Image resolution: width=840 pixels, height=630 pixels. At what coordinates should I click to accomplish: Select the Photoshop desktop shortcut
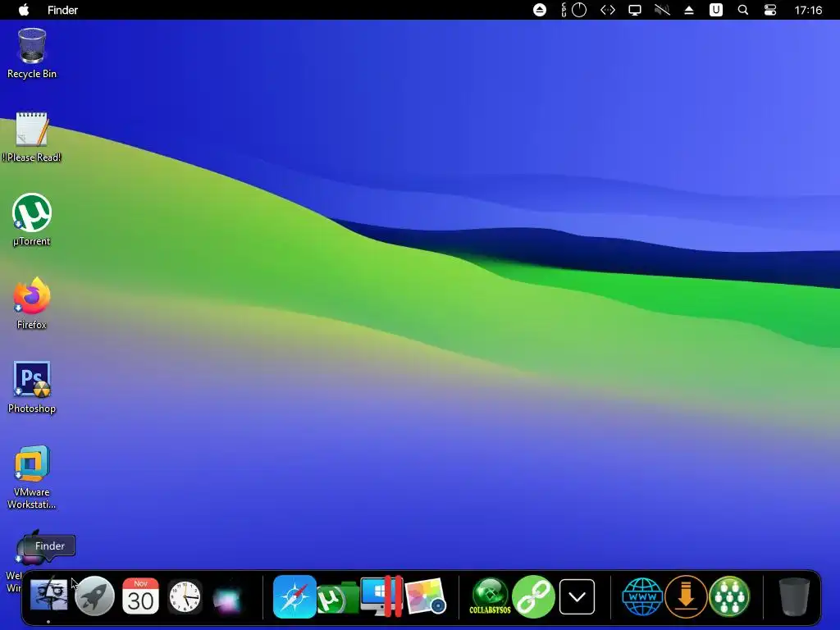coord(32,387)
